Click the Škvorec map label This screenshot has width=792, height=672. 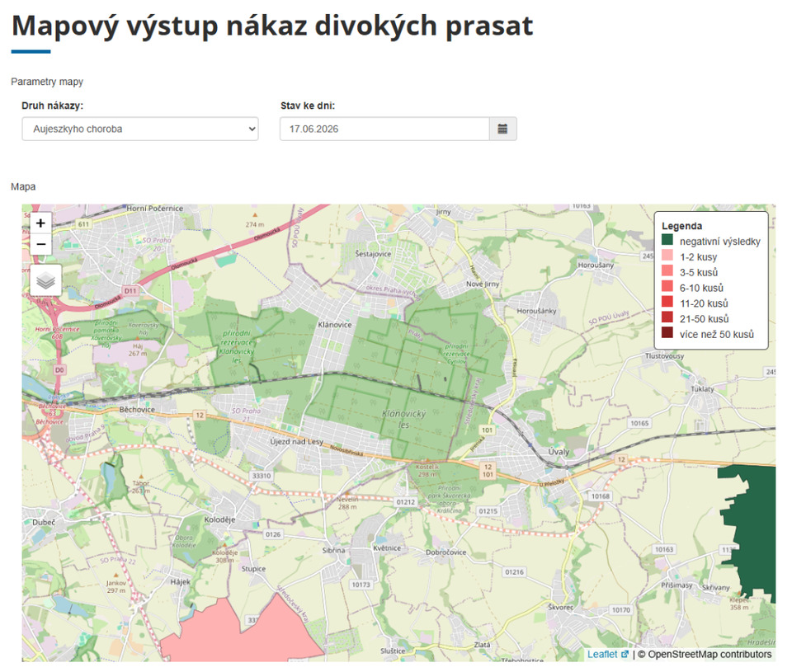pyautogui.click(x=561, y=608)
